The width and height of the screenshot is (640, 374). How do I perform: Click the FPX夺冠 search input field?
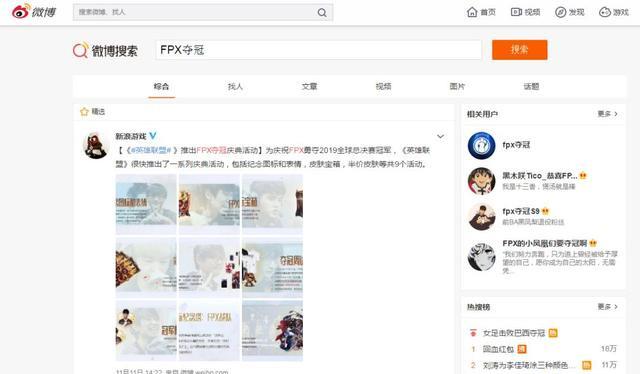[x=319, y=50]
